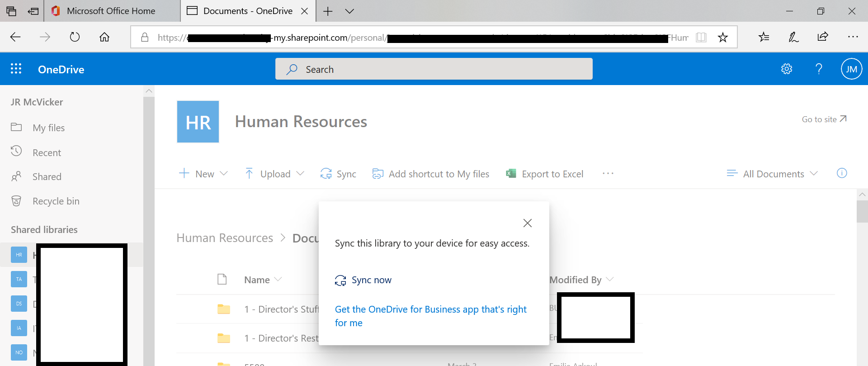
Task: Add page to browser favorites star
Action: tap(723, 37)
